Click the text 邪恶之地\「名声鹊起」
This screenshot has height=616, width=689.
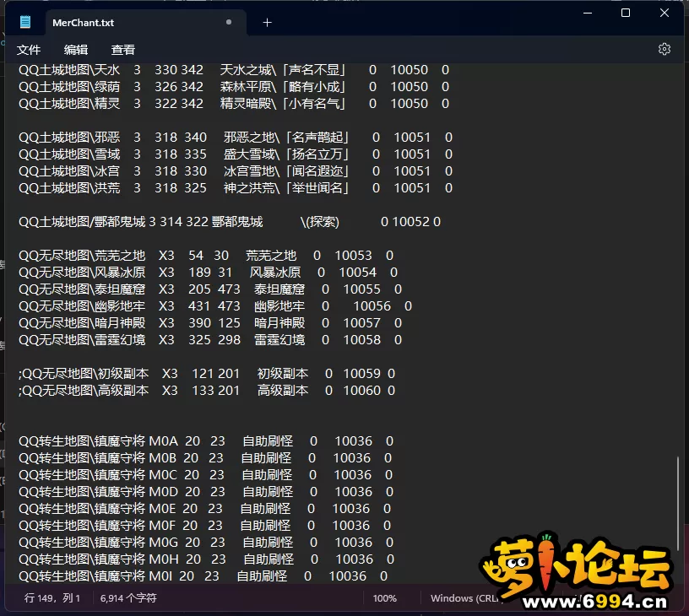(x=286, y=138)
